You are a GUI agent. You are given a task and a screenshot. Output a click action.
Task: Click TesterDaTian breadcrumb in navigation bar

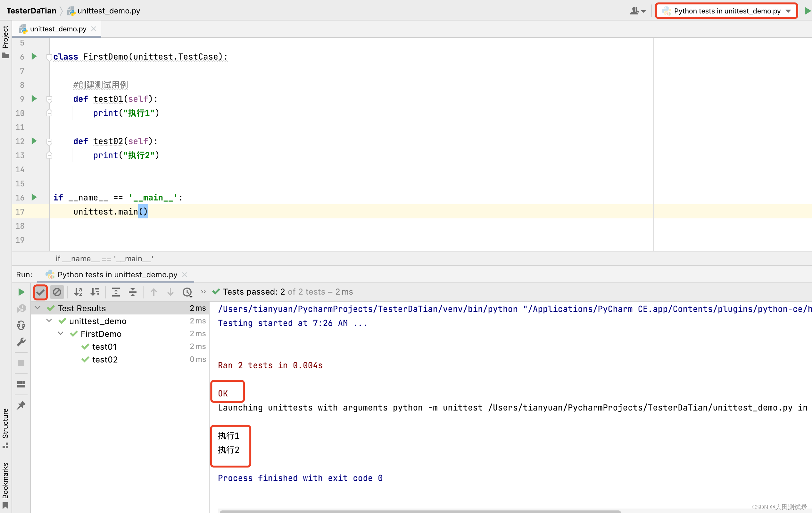click(31, 11)
